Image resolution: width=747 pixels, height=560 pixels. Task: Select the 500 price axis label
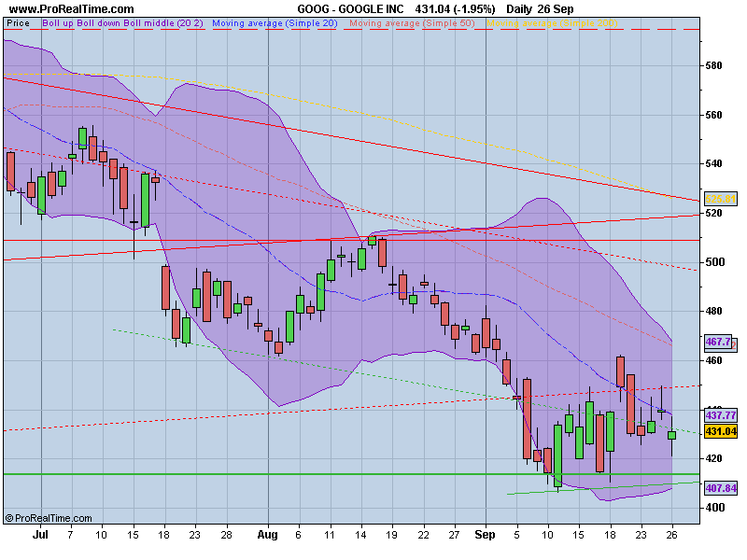pyautogui.click(x=713, y=262)
